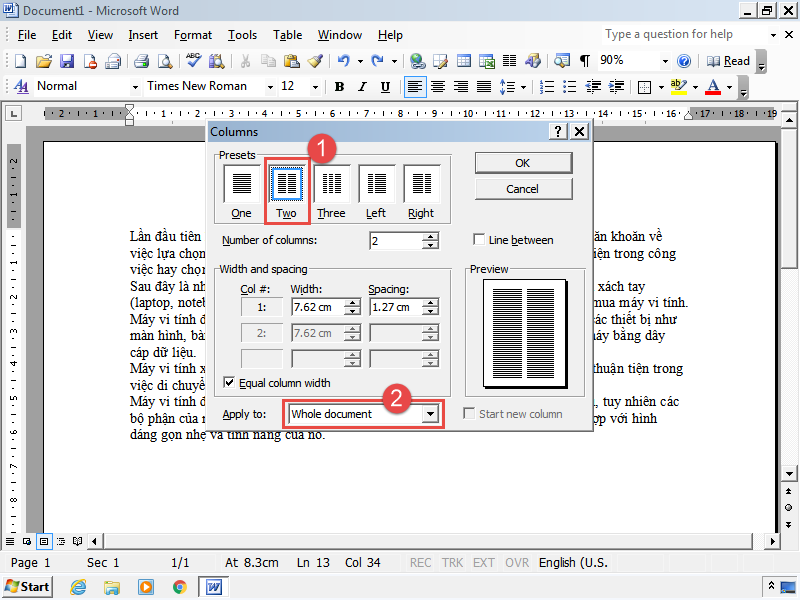Turn on the bulleted list icon

pyautogui.click(x=569, y=87)
